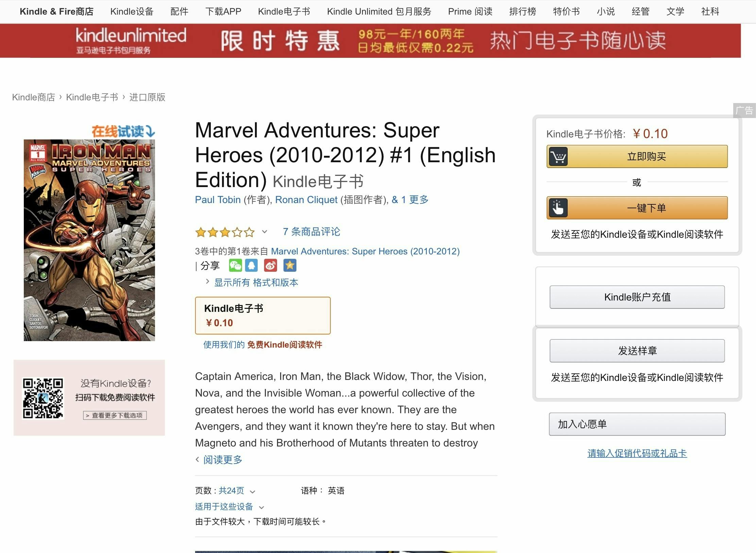Open the 加入心愿单 wishlist dropdown
756x553 pixels.
(637, 424)
